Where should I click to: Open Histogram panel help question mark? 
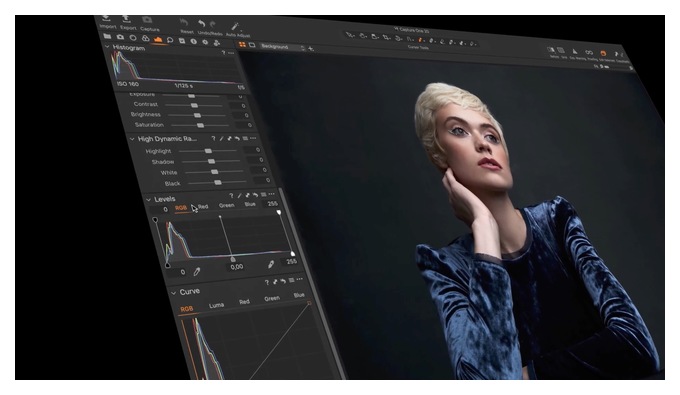(224, 53)
